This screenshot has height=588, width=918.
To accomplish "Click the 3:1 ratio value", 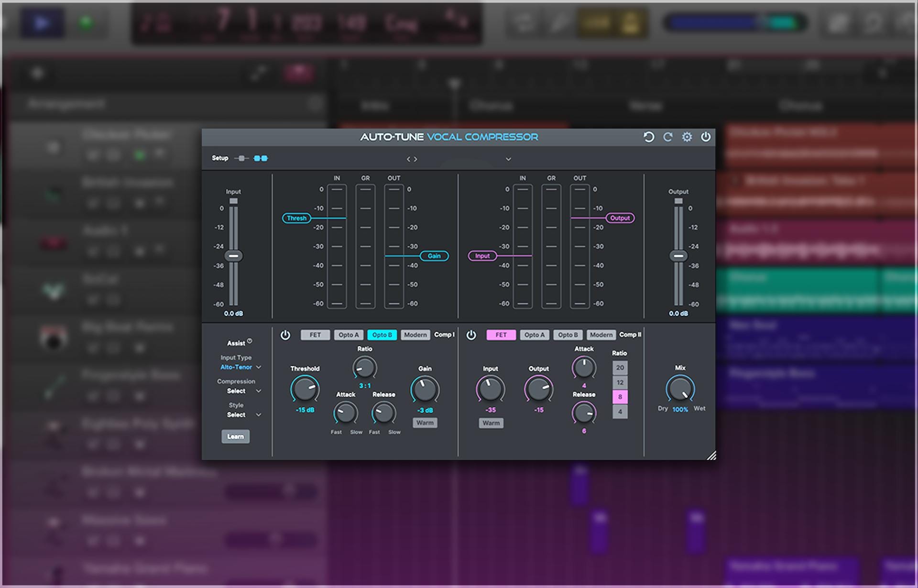I will point(365,386).
